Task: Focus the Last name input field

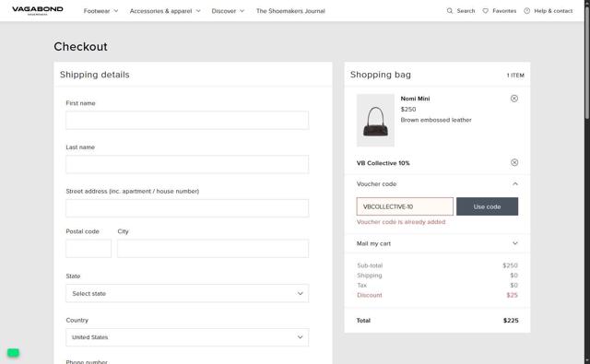Action: (187, 164)
